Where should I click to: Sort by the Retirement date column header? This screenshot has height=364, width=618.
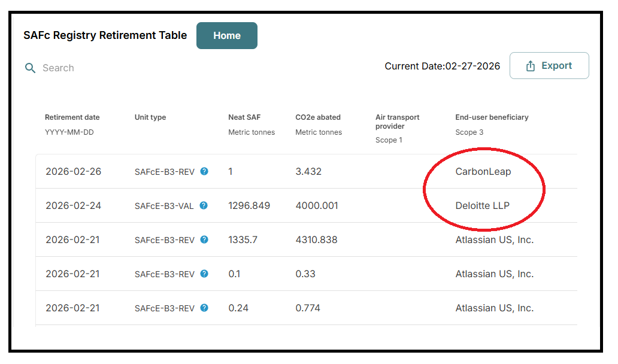click(72, 117)
